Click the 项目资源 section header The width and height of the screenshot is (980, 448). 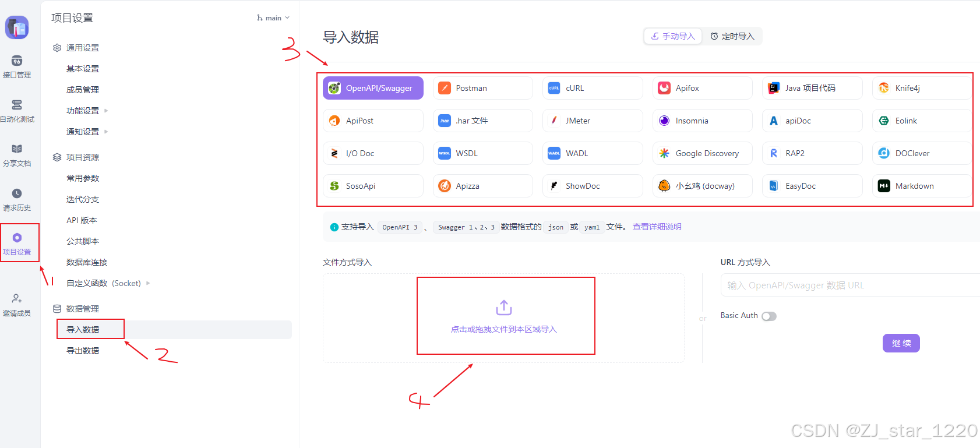point(76,157)
